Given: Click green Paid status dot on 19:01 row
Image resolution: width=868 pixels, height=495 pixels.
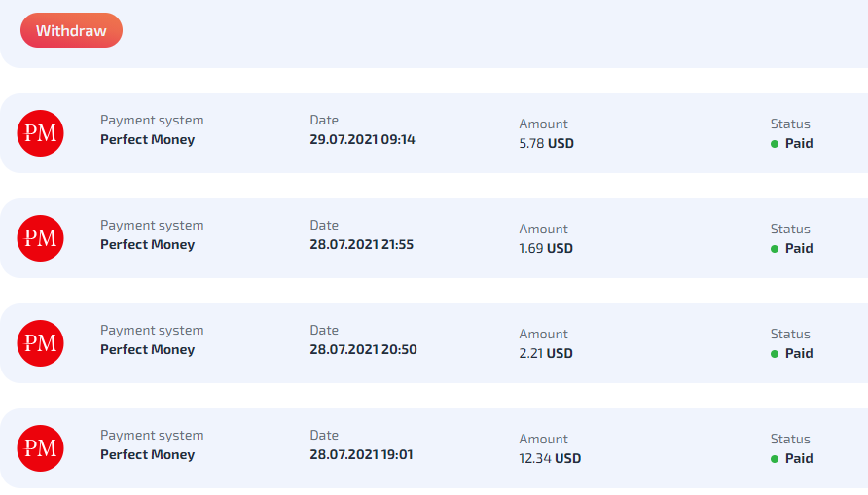Looking at the screenshot, I should (x=775, y=459).
